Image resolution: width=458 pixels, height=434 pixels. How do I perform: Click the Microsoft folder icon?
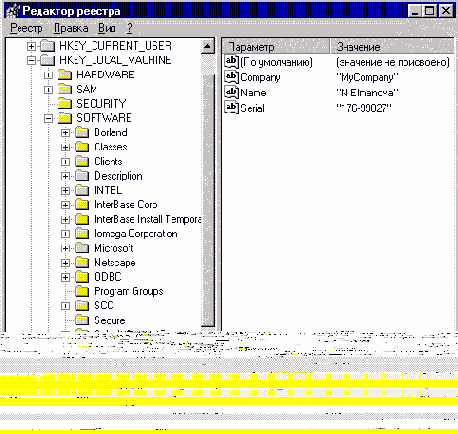pyautogui.click(x=82, y=248)
